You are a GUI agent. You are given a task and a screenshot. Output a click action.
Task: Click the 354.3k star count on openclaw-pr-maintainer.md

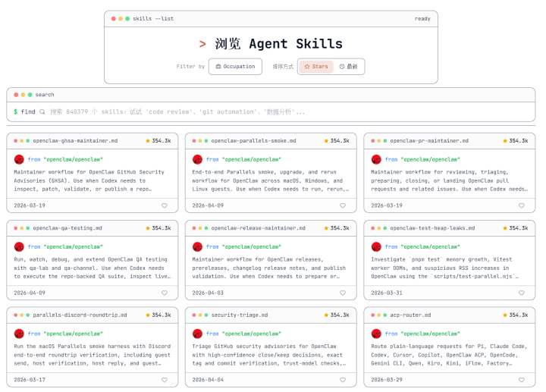(x=515, y=140)
